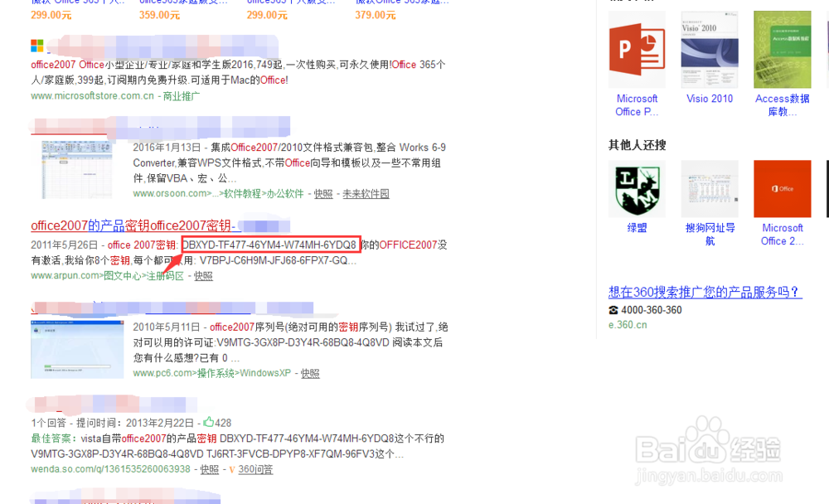Screen dimensions: 829x504
Task: Click the thumbs-up icon beside 428
Action: (x=208, y=422)
